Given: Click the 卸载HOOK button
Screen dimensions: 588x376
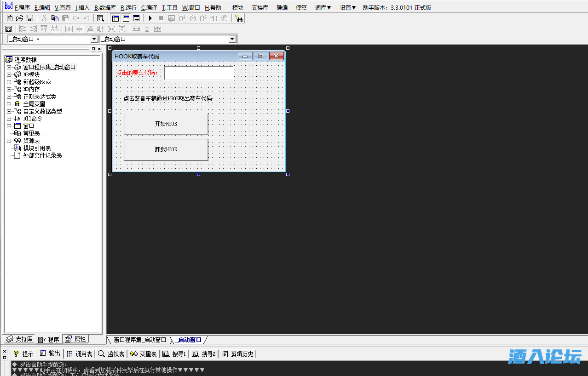Looking at the screenshot, I should (x=166, y=149).
